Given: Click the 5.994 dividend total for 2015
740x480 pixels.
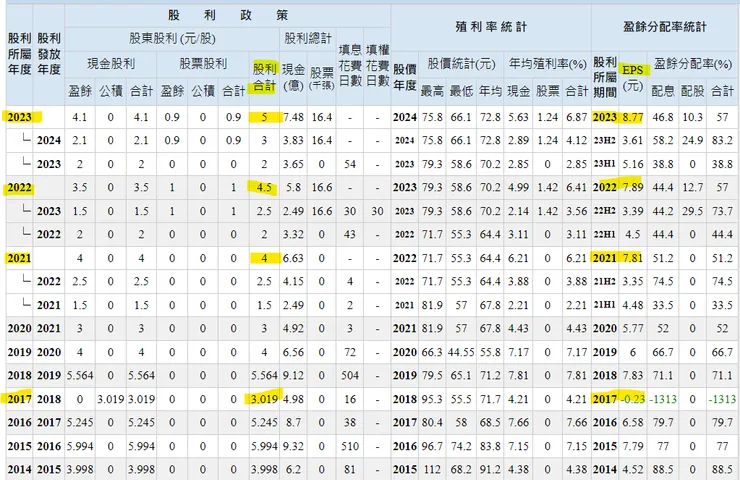Looking at the screenshot, I should point(264,446).
